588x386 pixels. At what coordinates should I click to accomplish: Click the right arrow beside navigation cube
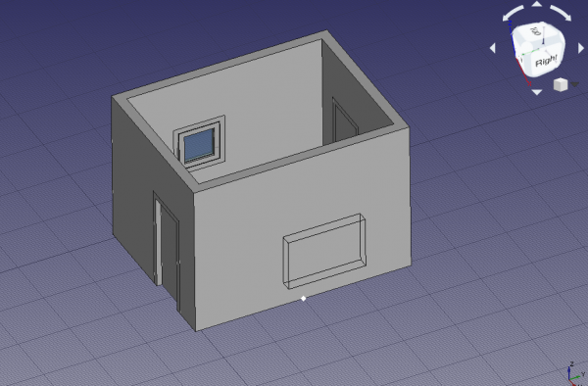(581, 48)
